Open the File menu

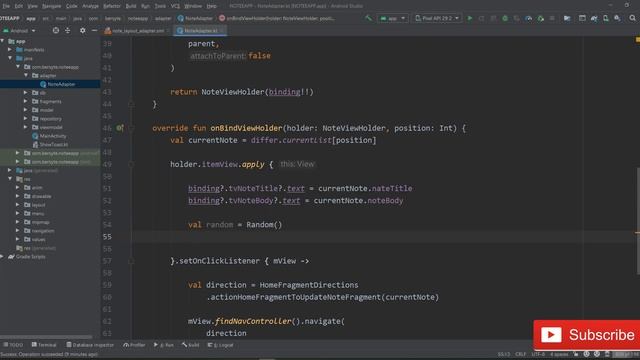[6, 6]
